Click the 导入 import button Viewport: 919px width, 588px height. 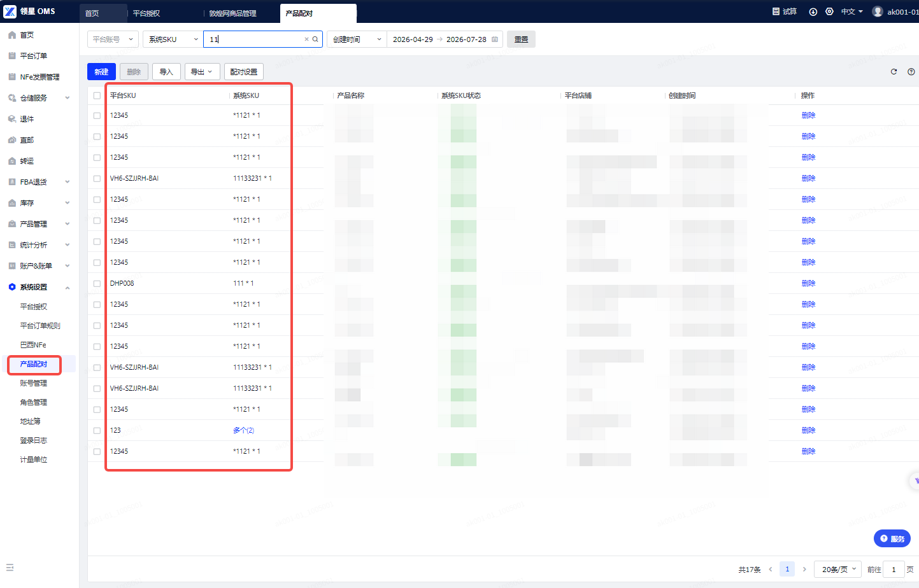pos(166,72)
